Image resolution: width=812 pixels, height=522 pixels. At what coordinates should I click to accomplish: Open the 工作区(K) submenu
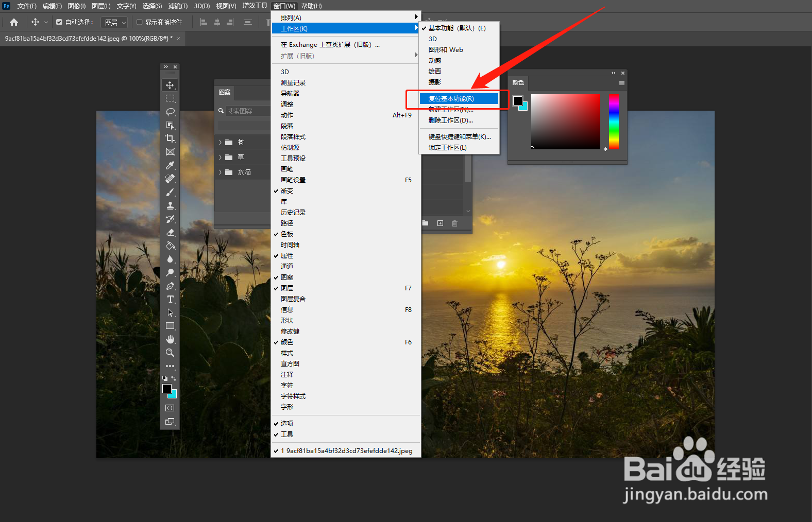346,28
